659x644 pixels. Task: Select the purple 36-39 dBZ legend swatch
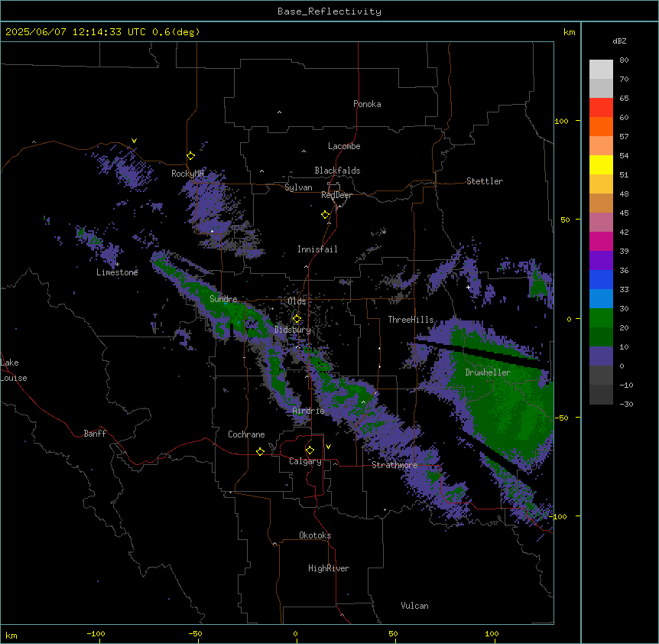(x=601, y=261)
